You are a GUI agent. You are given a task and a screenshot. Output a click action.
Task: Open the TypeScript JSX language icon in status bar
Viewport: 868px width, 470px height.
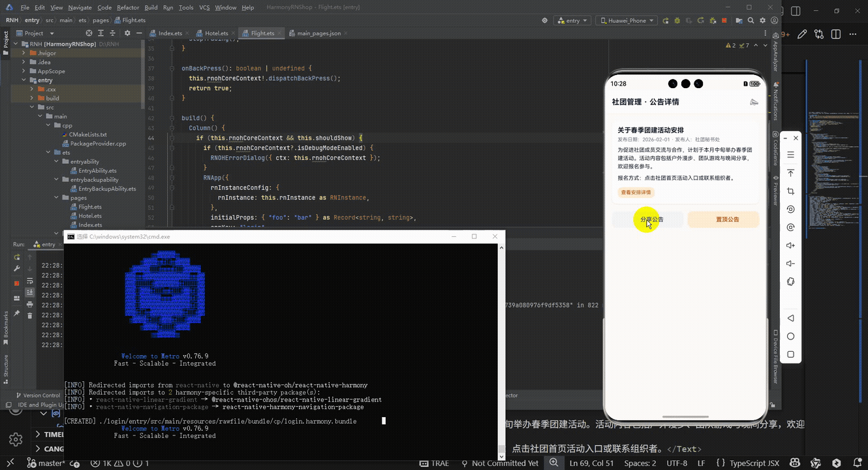(749, 463)
